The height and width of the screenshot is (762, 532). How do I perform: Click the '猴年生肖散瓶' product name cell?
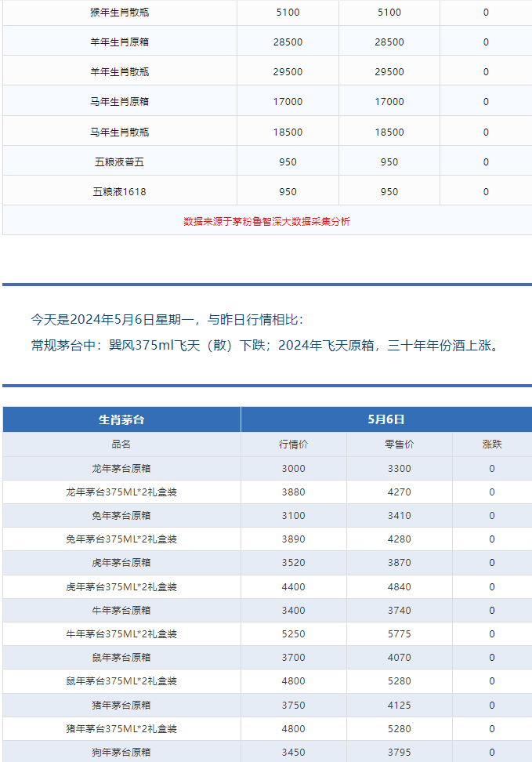(x=120, y=13)
